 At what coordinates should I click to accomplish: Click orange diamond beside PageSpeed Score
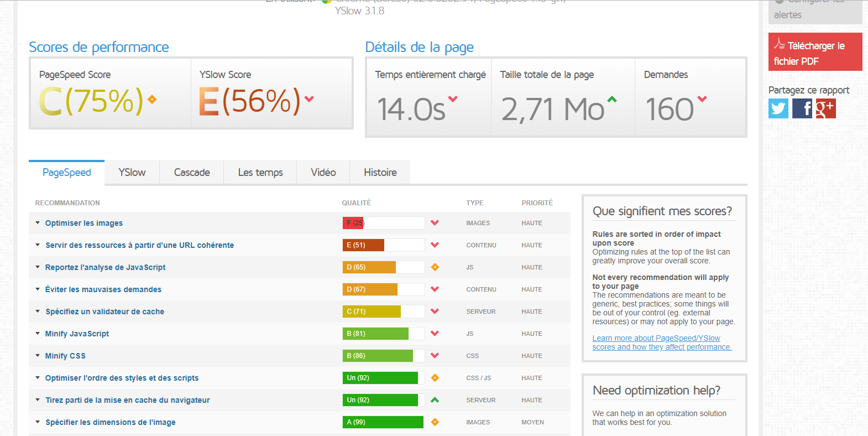pyautogui.click(x=152, y=100)
